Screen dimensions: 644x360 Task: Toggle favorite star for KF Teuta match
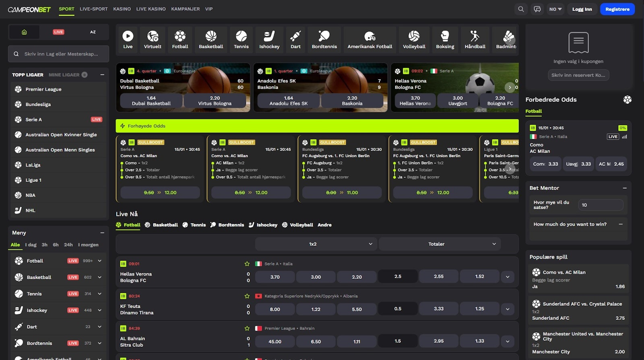coord(247,296)
